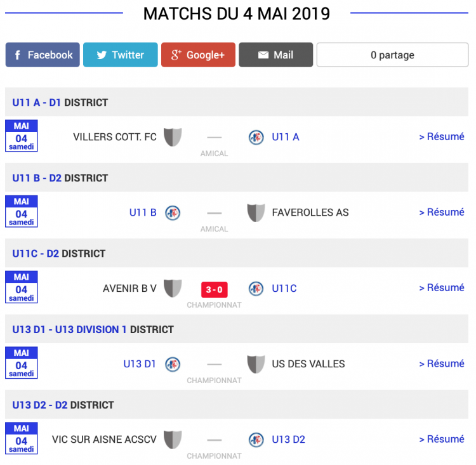The image size is (476, 465).
Task: Open Résumé for Faverolles AS match
Action: pos(442,212)
